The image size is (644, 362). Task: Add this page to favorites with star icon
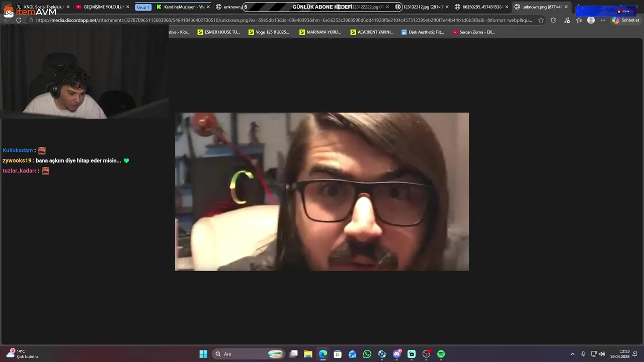(x=541, y=20)
